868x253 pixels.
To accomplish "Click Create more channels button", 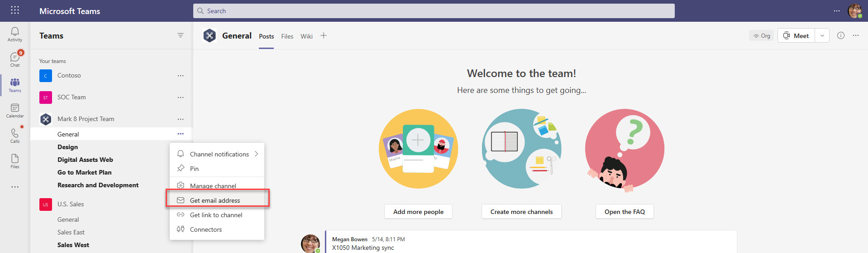I will [521, 212].
